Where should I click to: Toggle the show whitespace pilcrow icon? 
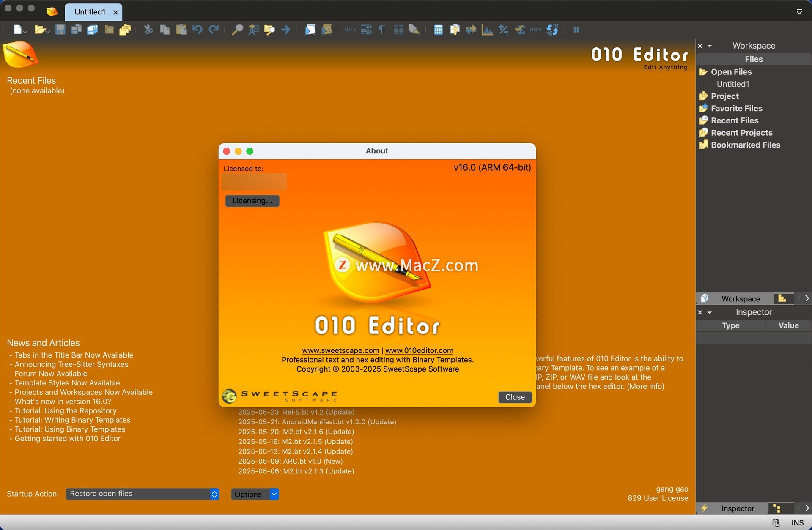pos(382,30)
